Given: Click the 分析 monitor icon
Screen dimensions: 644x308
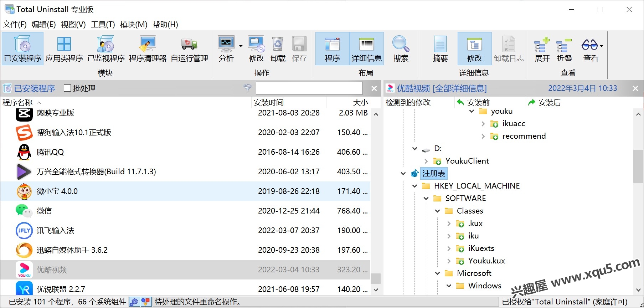Looking at the screenshot, I should click(x=226, y=44).
